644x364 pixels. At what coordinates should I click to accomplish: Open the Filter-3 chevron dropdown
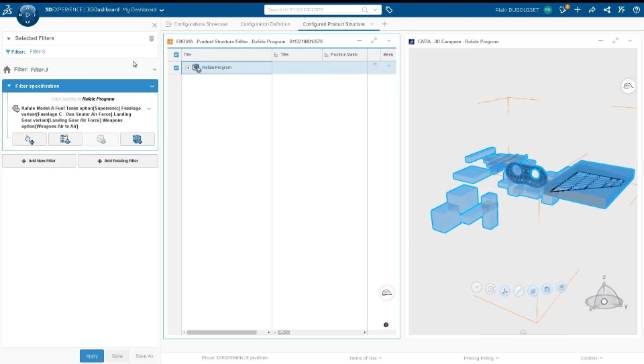154,70
